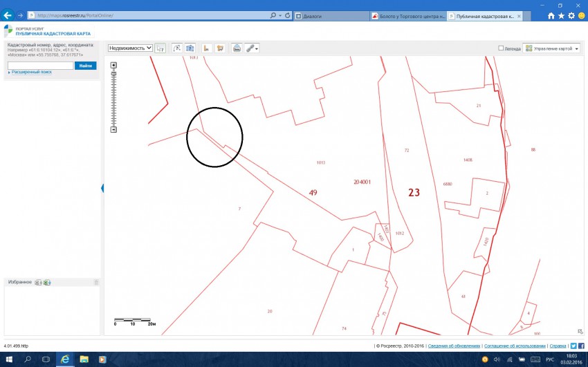Expand Расширенный поиск options
The width and height of the screenshot is (588, 367).
tap(30, 72)
